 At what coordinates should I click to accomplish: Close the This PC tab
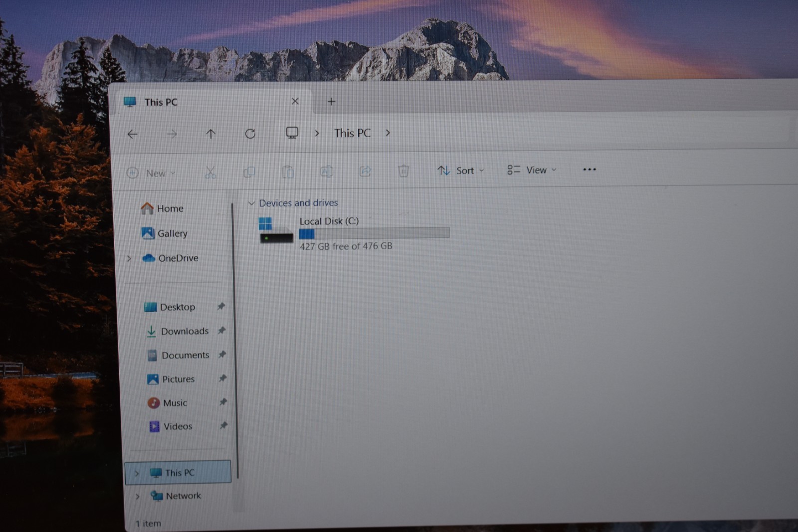[x=295, y=101]
